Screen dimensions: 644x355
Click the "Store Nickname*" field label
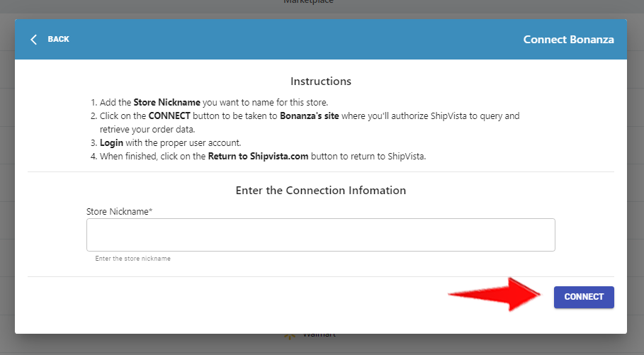119,212
